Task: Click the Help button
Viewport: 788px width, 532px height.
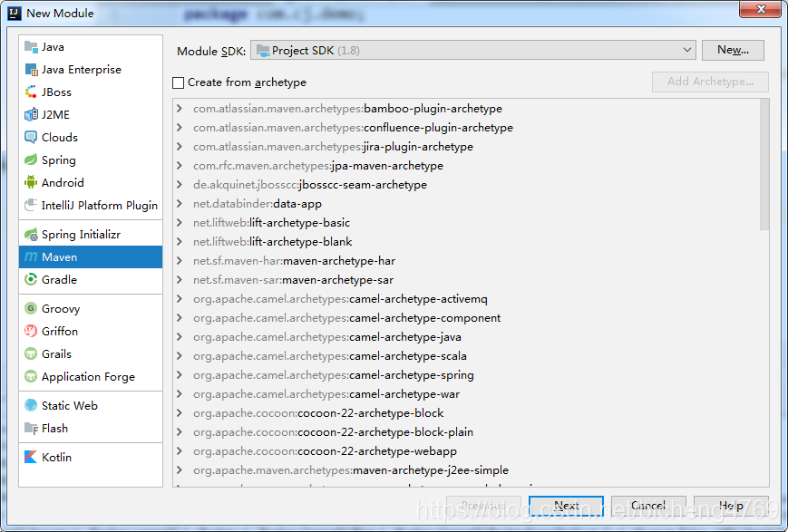Action: tap(731, 506)
